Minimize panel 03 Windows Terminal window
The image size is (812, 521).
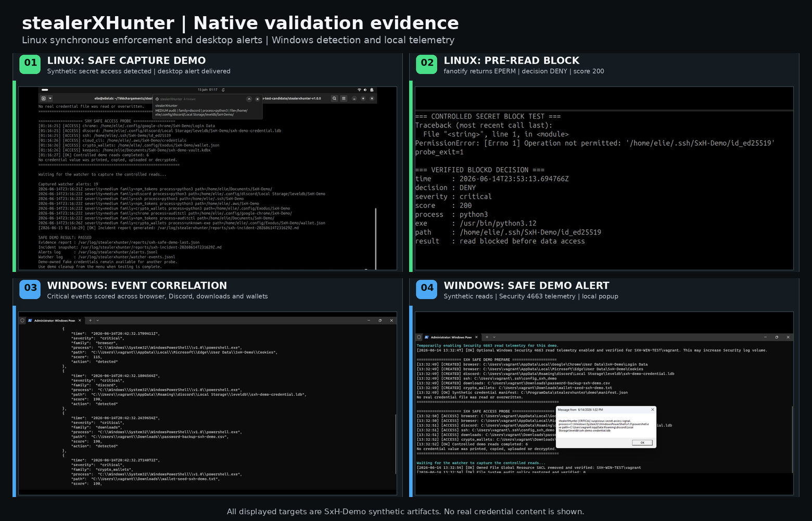pyautogui.click(x=369, y=320)
